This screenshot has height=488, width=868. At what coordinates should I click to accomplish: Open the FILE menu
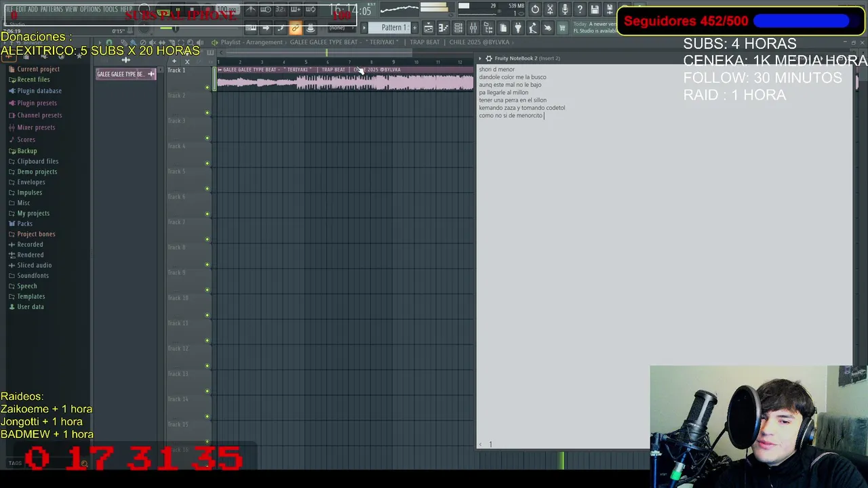[x=9, y=9]
